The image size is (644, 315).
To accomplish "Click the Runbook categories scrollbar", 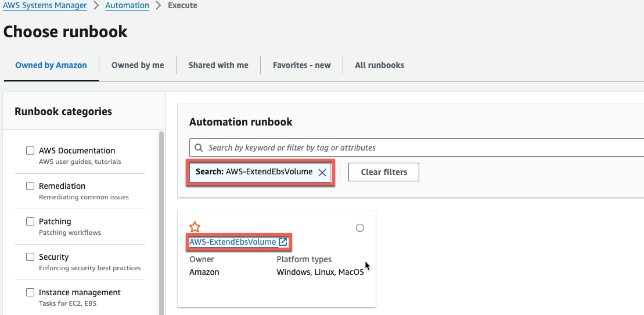I will point(161,222).
